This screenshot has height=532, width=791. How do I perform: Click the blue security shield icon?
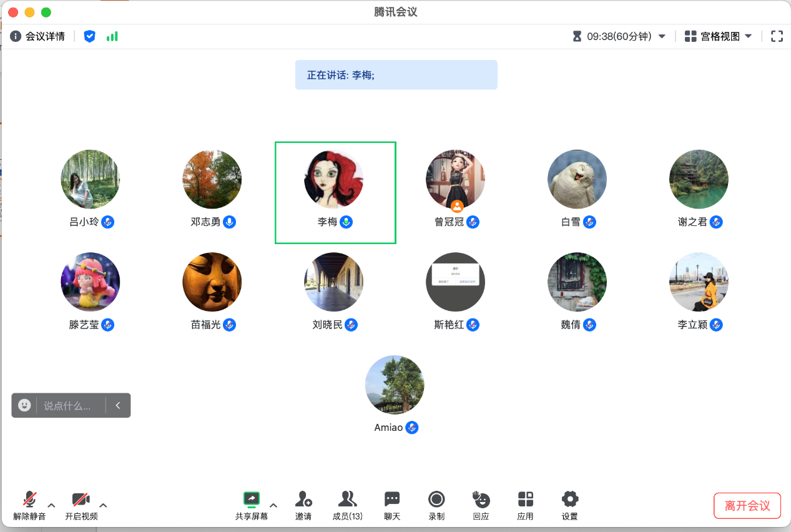point(90,36)
